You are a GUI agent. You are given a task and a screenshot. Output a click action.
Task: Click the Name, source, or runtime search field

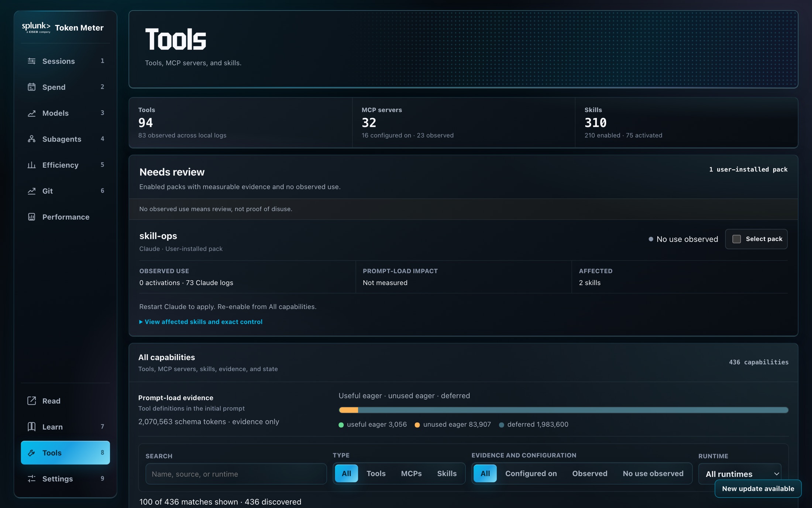click(236, 474)
